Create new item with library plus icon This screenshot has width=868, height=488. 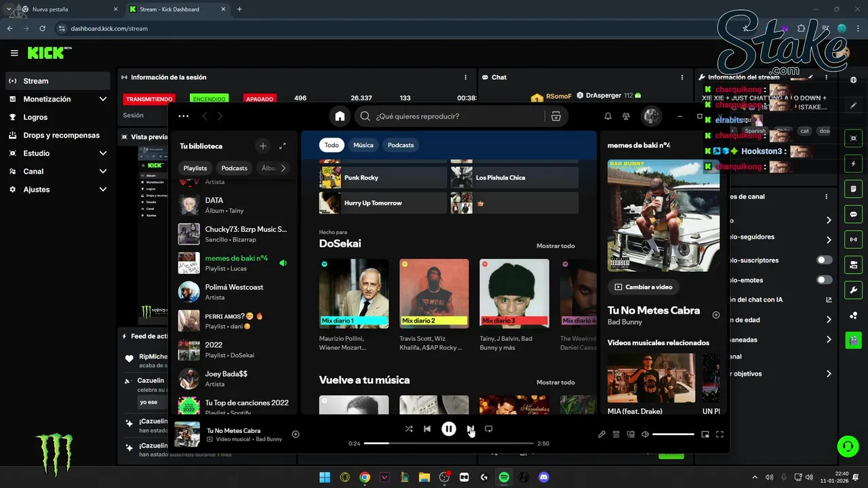pyautogui.click(x=263, y=146)
